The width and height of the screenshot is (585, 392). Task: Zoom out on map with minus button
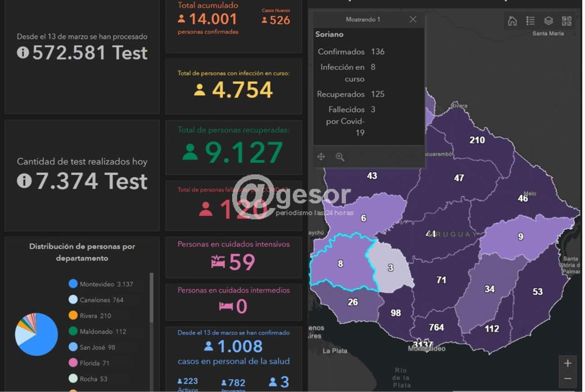[x=567, y=379]
